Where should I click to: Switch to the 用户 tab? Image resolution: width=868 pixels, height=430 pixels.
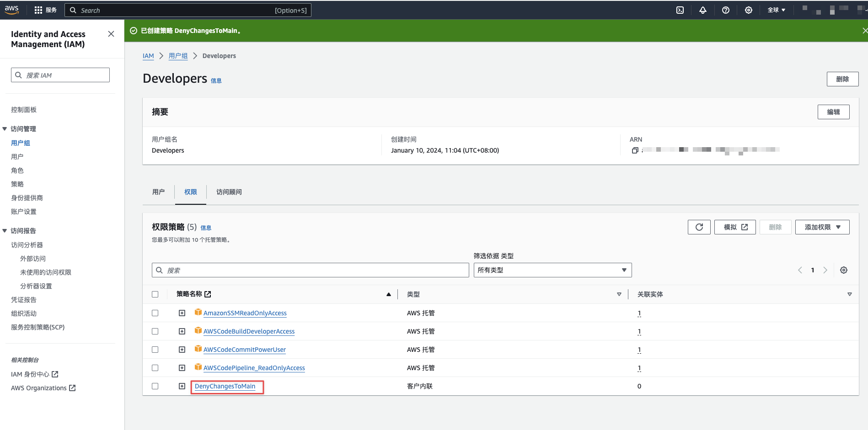coord(158,192)
